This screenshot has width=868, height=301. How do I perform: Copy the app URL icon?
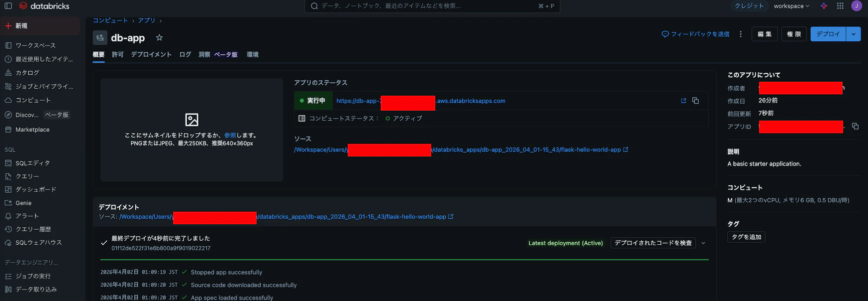pos(695,101)
